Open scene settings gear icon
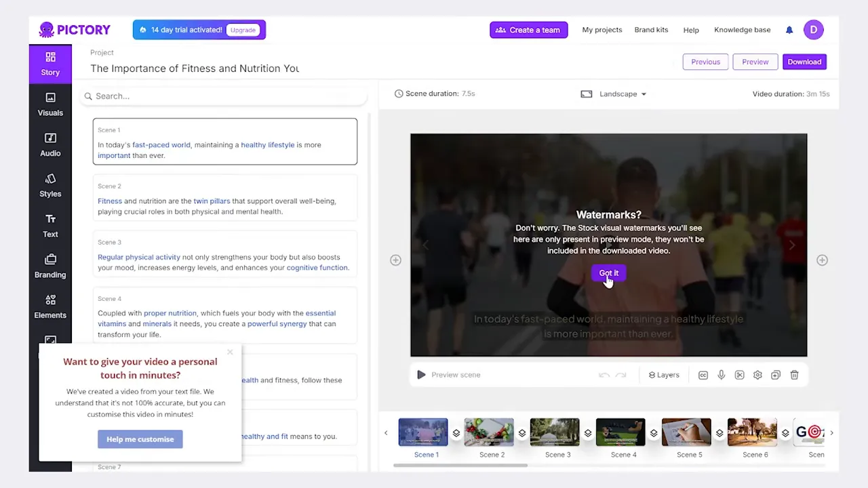Viewport: 868px width, 488px height. [757, 375]
